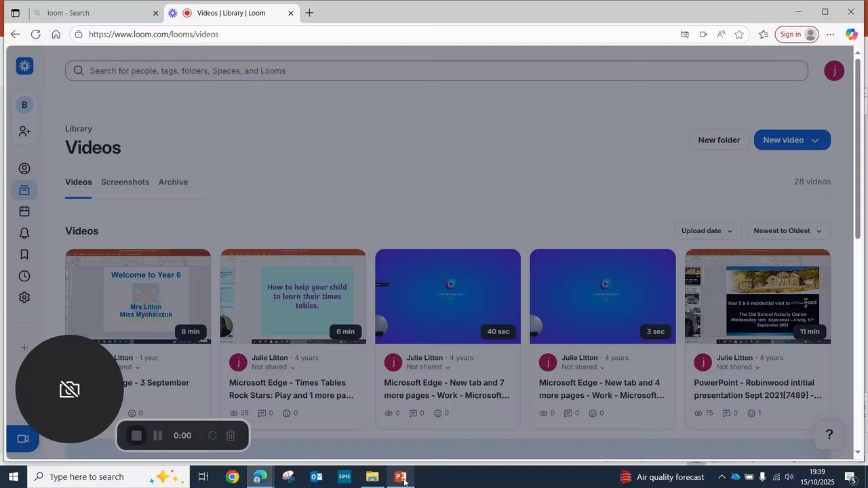
Task: Pause the Loom recording
Action: 158,436
